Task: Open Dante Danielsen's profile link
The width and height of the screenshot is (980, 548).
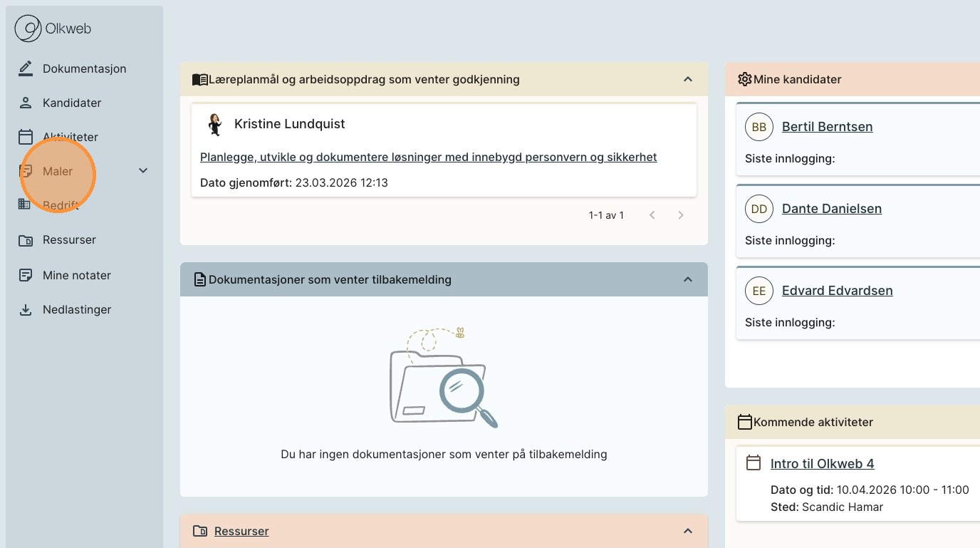Action: (831, 209)
